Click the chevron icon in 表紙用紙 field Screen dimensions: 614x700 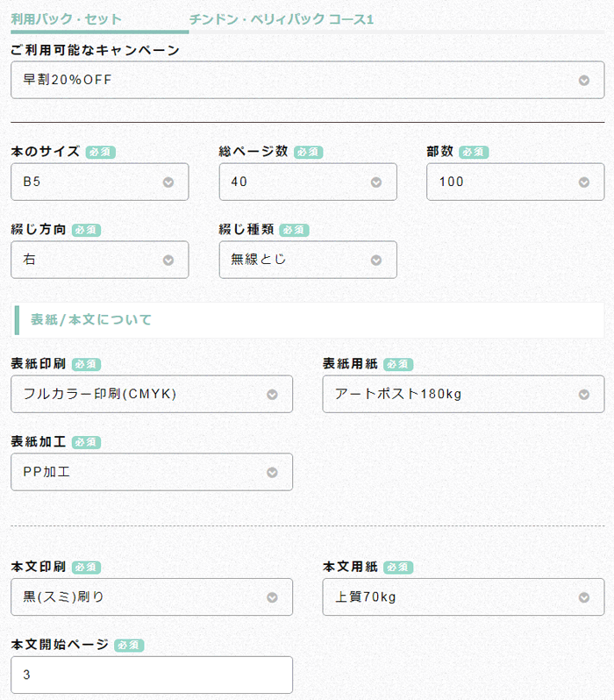coord(583,395)
